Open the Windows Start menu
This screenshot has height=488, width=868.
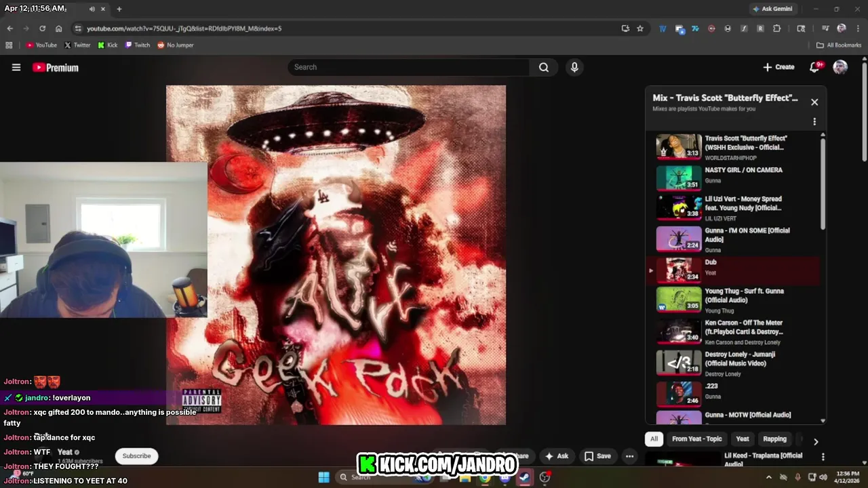[323, 477]
